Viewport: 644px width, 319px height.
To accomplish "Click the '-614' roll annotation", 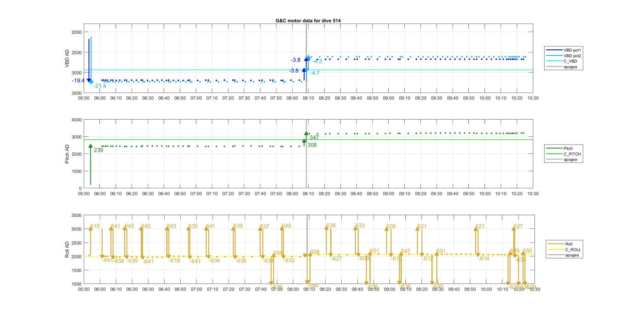I will coord(483,259).
